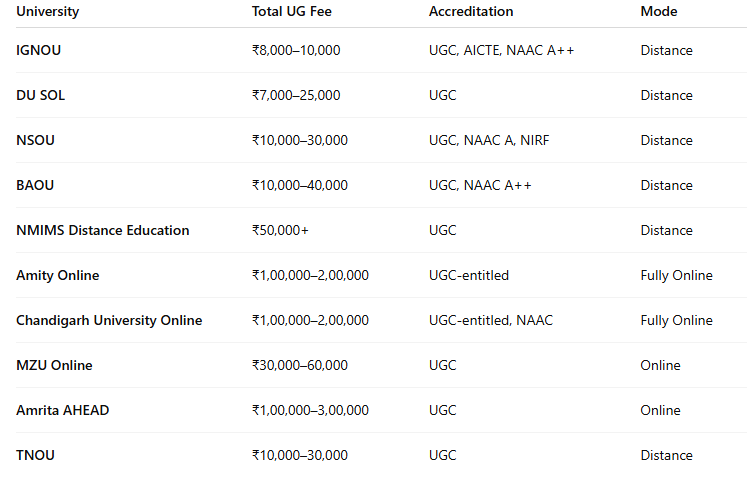Click the Amity Online name cell
Viewport: 747px width, 489px height.
(x=58, y=275)
